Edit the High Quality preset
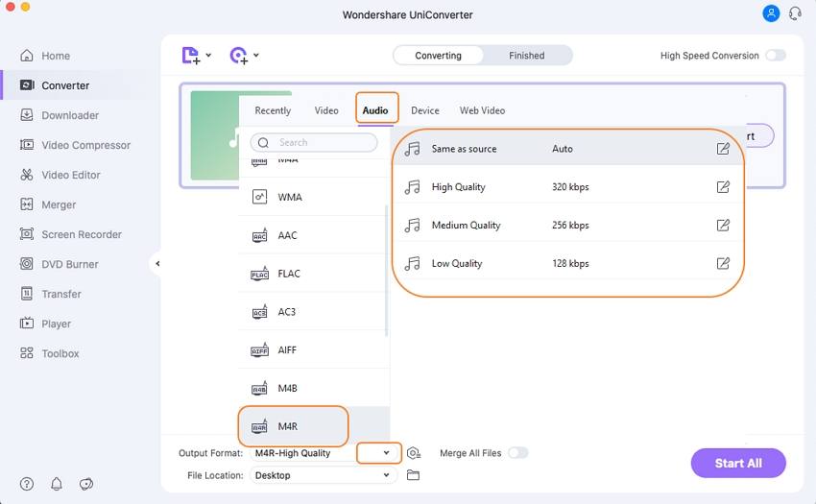 [723, 187]
